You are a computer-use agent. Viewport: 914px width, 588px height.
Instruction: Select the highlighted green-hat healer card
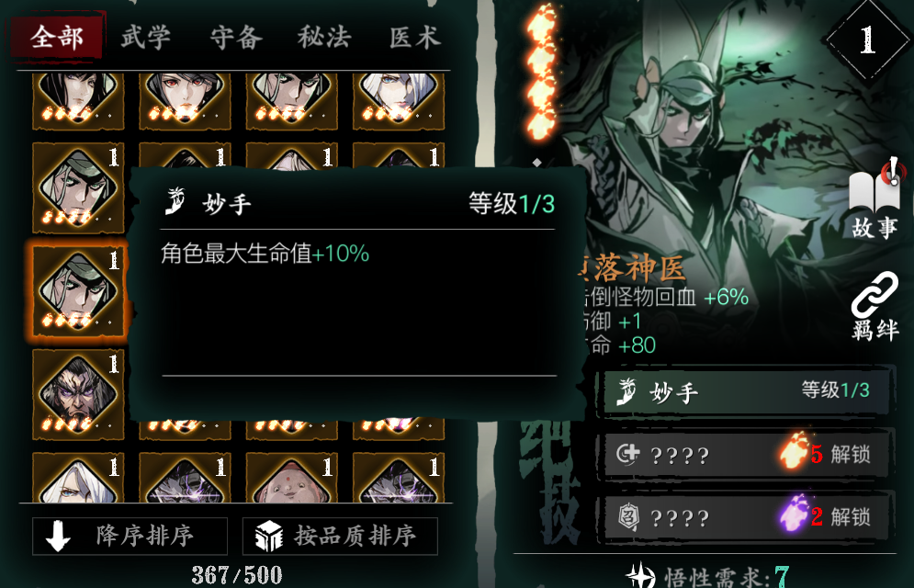(x=78, y=290)
